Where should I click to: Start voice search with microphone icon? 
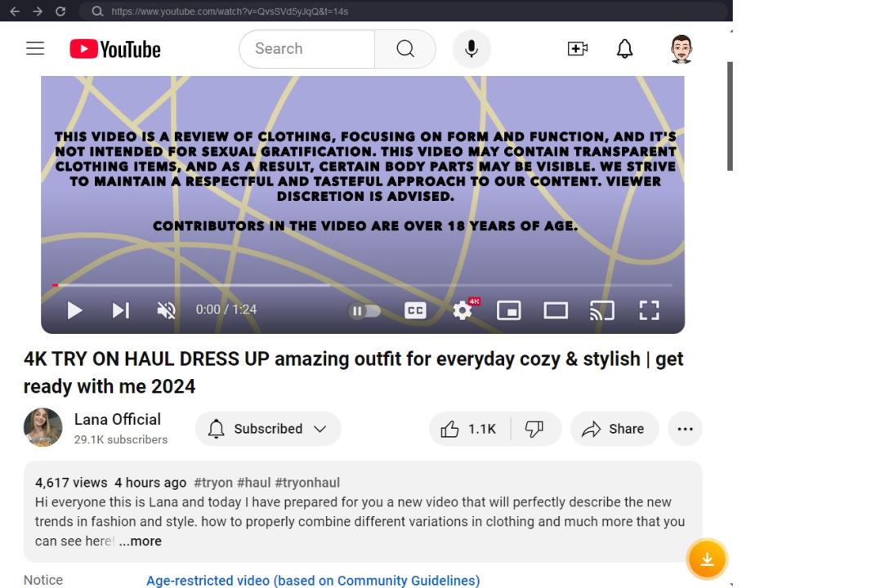[x=472, y=48]
